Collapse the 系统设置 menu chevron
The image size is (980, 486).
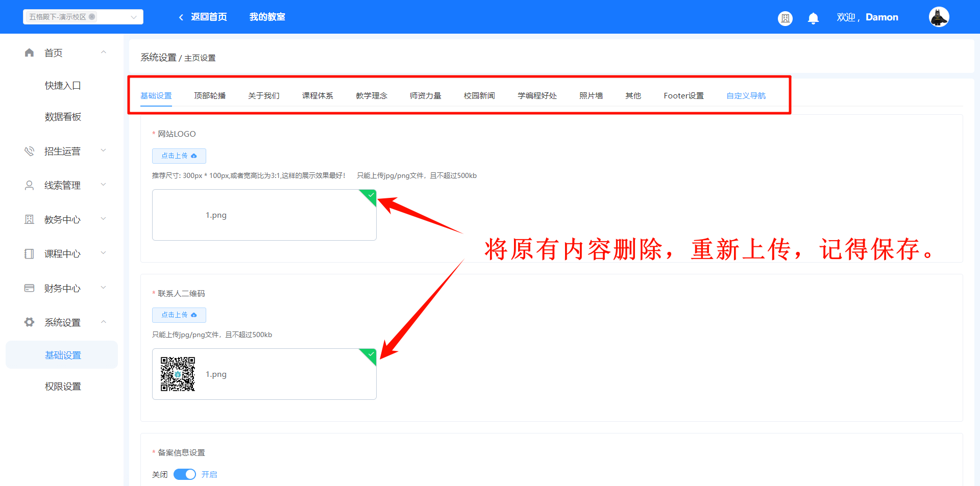[104, 322]
